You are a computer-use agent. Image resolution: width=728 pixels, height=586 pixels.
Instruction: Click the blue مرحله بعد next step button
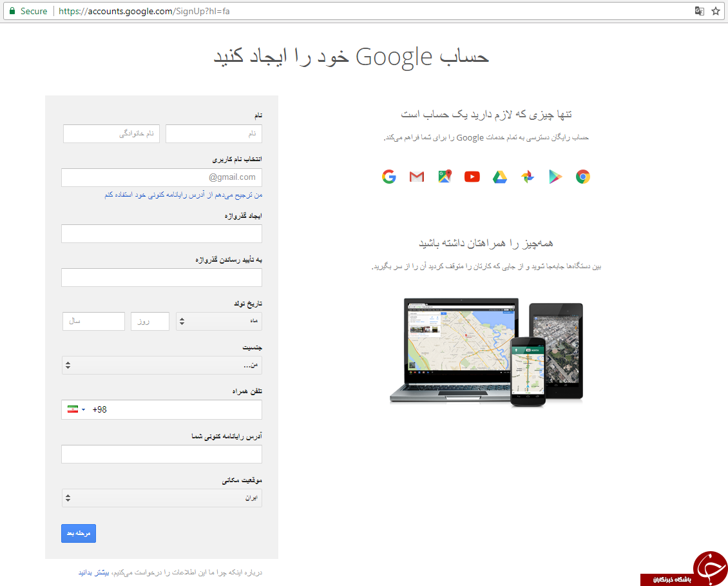[79, 534]
